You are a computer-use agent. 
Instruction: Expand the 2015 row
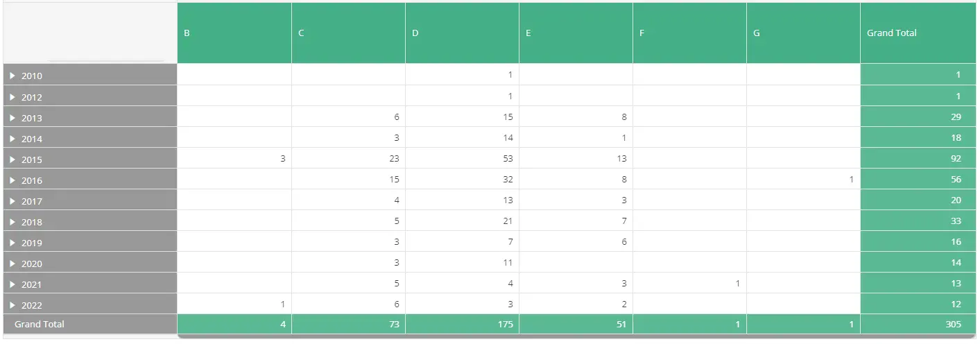click(12, 159)
